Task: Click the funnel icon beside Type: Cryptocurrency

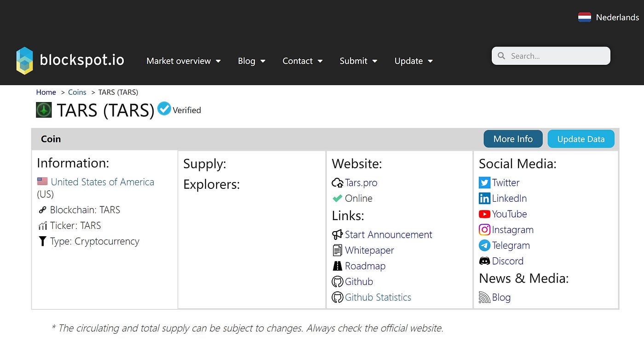Action: pyautogui.click(x=42, y=241)
